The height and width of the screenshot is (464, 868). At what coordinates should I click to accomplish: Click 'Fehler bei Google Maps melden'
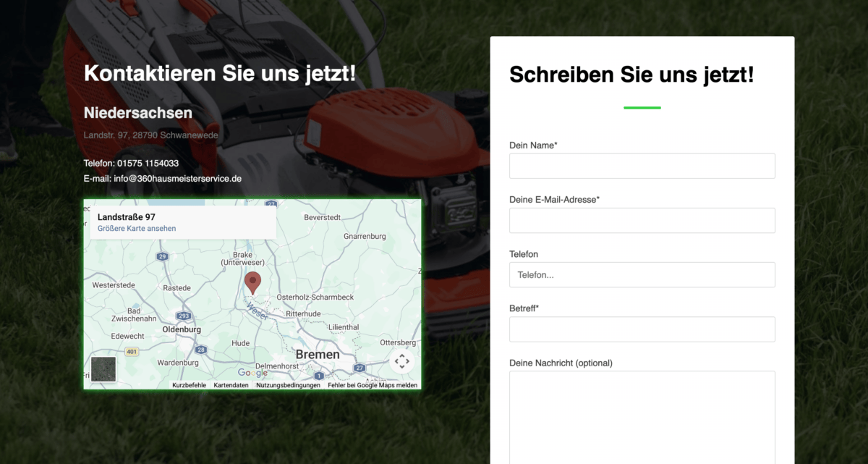(x=372, y=385)
